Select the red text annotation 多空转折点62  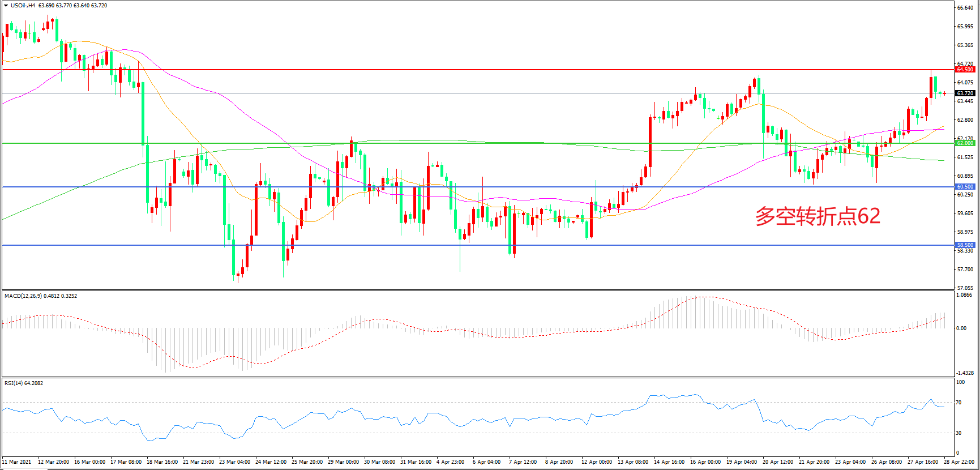(x=818, y=216)
